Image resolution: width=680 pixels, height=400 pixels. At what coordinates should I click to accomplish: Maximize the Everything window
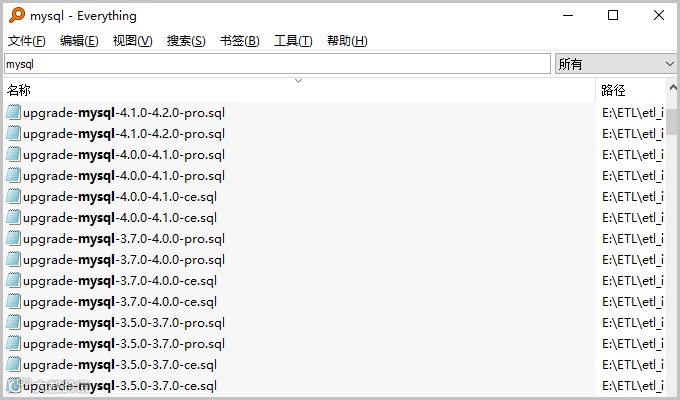click(x=613, y=15)
